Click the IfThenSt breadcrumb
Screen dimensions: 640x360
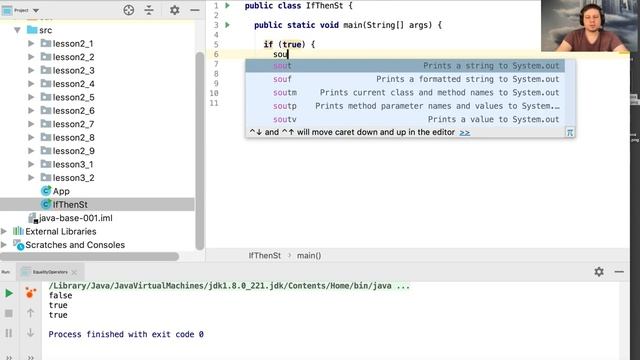(x=264, y=256)
